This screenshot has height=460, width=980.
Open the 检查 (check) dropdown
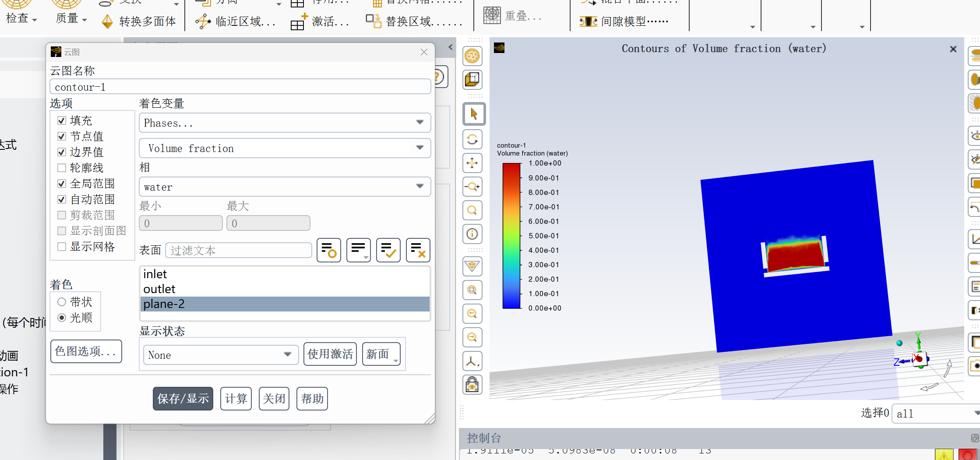coord(21,18)
